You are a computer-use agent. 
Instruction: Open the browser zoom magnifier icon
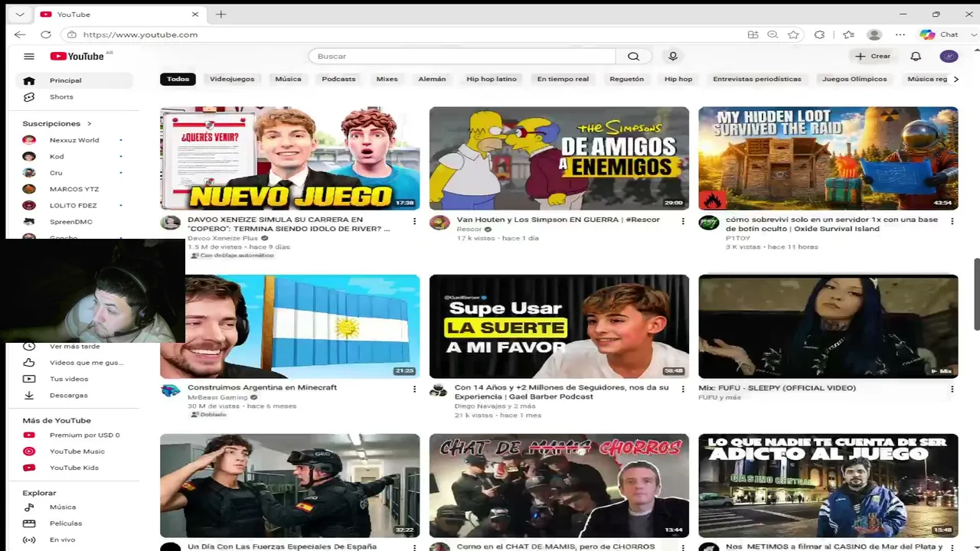[x=773, y=34]
